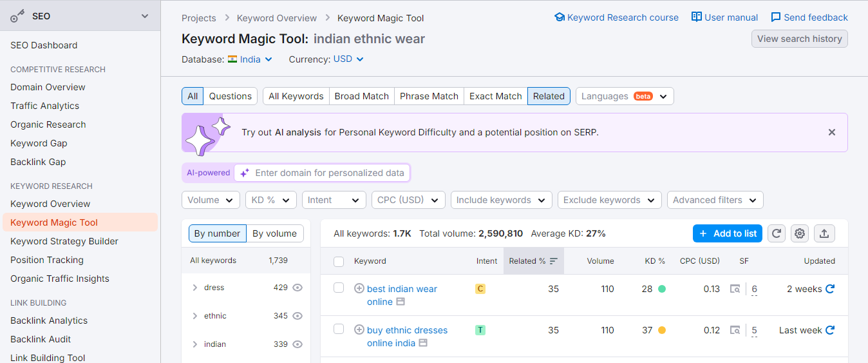Open the Keyword Overview breadcrumb link
The image size is (868, 363).
click(277, 18)
